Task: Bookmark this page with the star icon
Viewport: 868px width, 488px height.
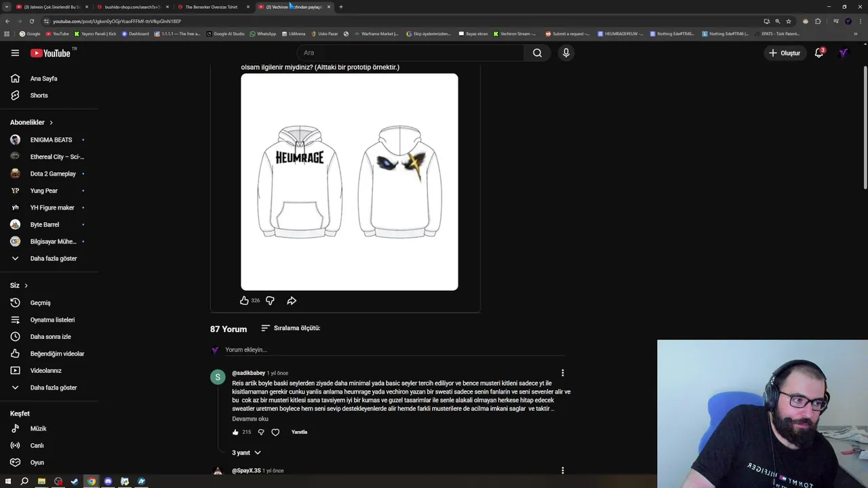Action: tap(788, 21)
